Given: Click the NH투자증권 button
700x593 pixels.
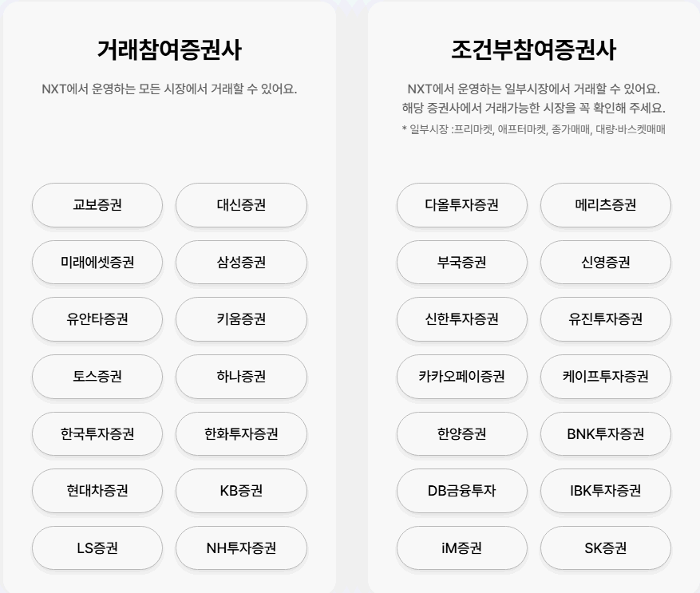Looking at the screenshot, I should point(242,548).
